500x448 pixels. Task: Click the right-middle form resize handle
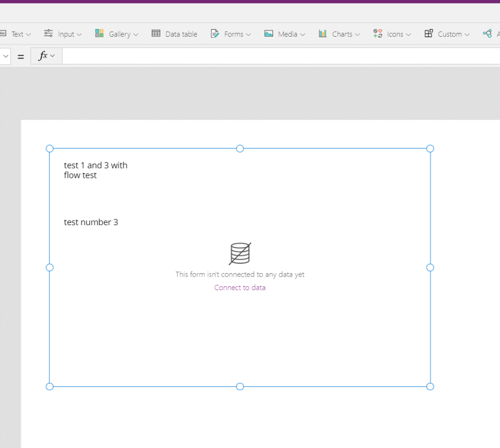click(430, 267)
